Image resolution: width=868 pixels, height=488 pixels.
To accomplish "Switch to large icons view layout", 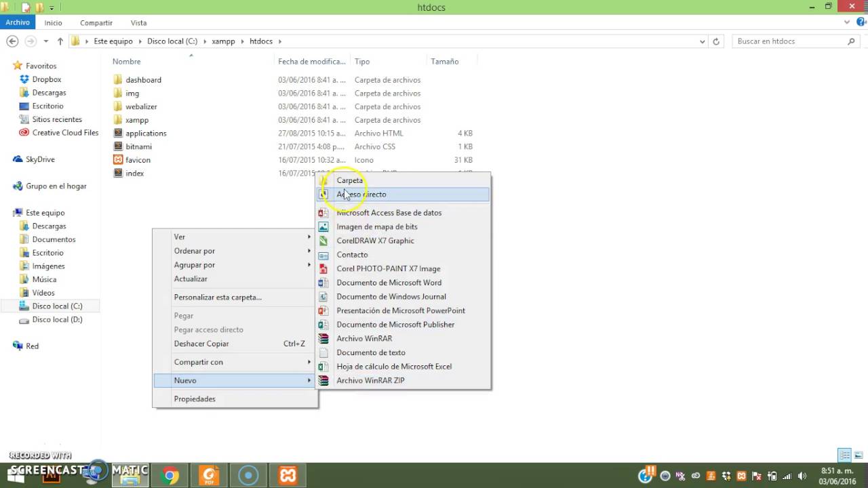I will 859,455.
